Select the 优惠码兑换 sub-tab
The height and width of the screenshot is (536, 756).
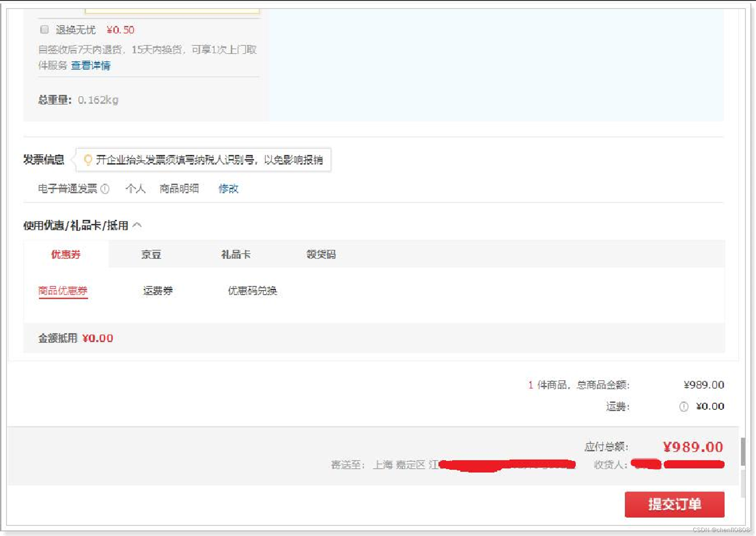[x=253, y=291]
